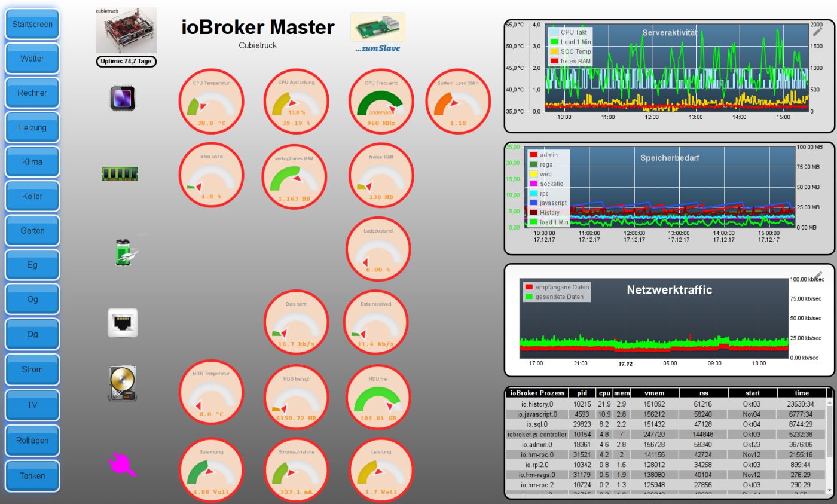
Task: Click the ethernet port icon
Action: pyautogui.click(x=123, y=323)
